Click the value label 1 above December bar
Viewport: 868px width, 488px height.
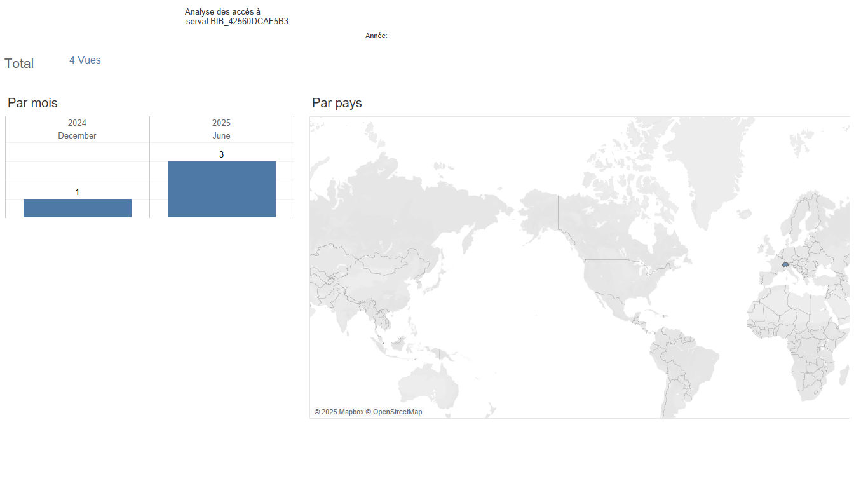click(x=77, y=192)
